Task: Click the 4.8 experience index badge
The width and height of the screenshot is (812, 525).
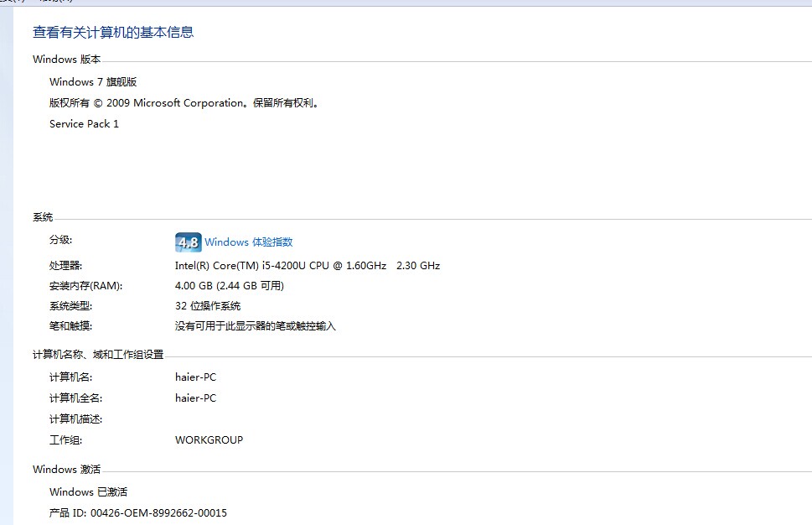Action: click(188, 242)
